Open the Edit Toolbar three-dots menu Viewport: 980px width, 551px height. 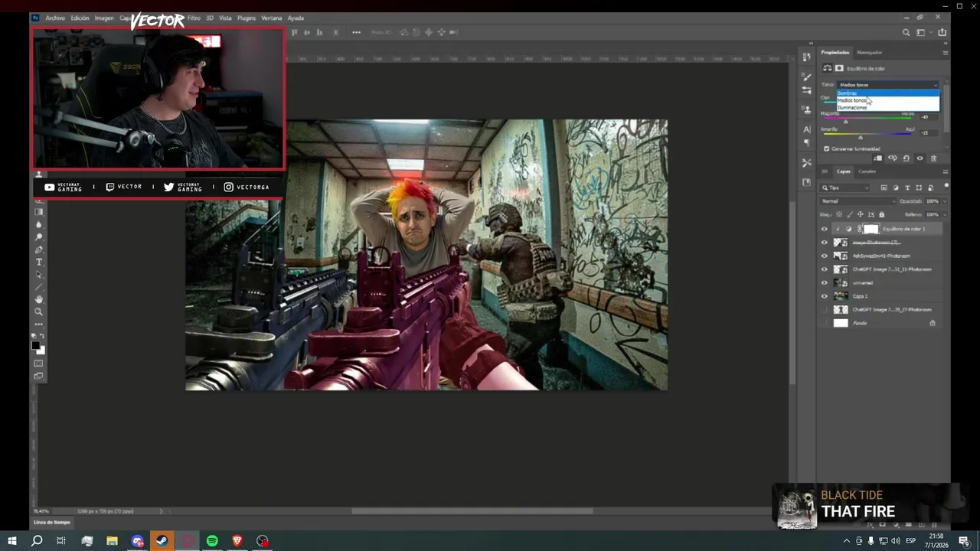(38, 324)
